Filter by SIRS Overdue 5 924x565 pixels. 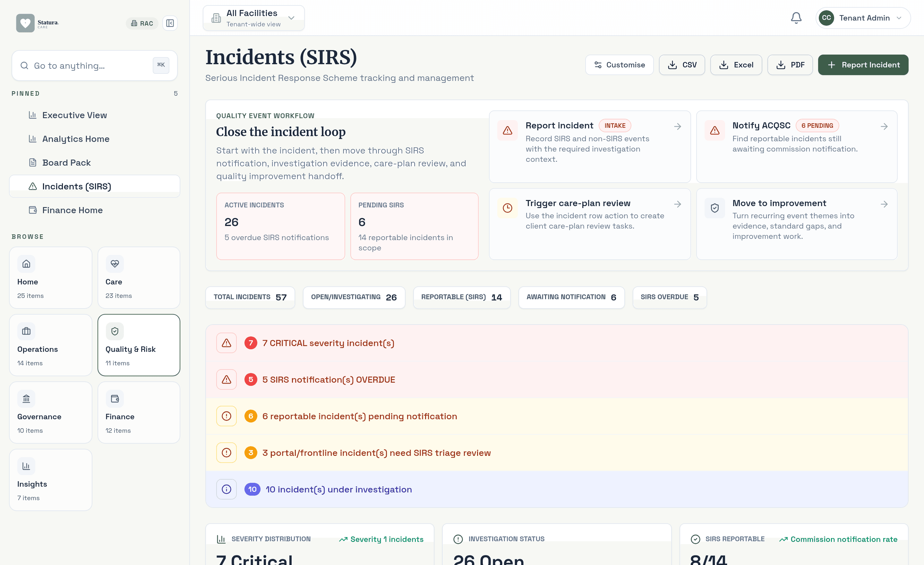tap(670, 298)
